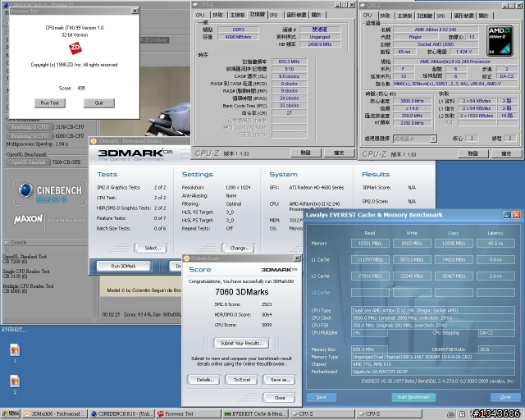Open desktop icon labeled 1
This screenshot has width=525, height=420.
[15, 350]
